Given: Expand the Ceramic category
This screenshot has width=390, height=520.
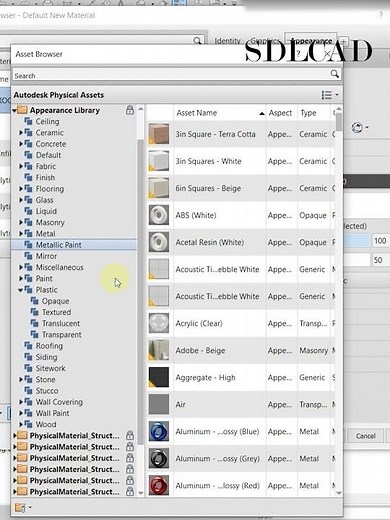Looking at the screenshot, I should (21, 133).
